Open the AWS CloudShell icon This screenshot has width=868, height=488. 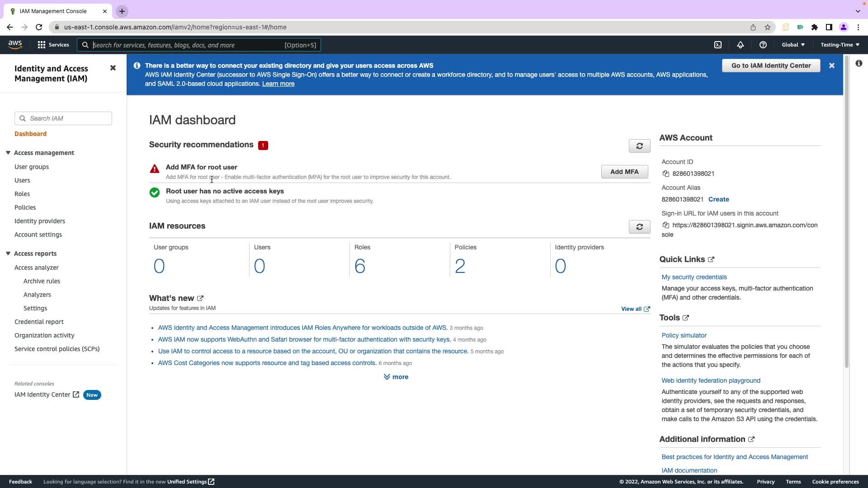tap(718, 45)
